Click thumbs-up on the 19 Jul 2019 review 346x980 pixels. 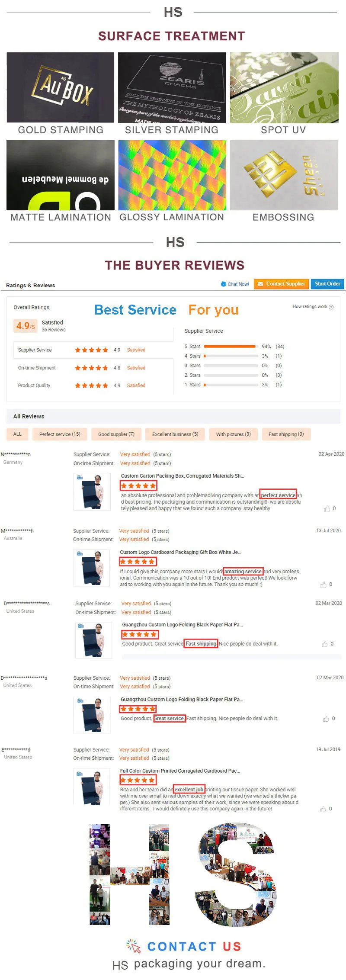pyautogui.click(x=323, y=809)
